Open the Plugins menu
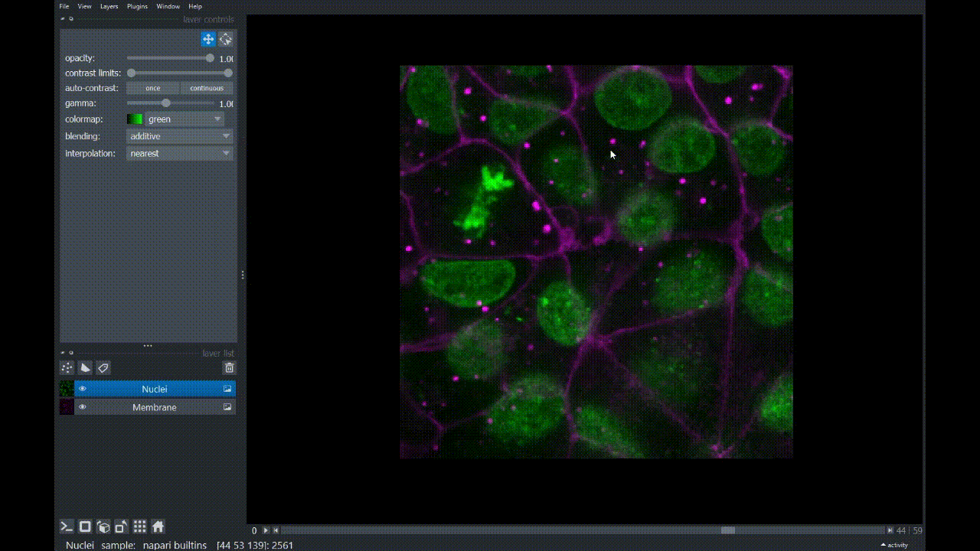 click(x=137, y=6)
